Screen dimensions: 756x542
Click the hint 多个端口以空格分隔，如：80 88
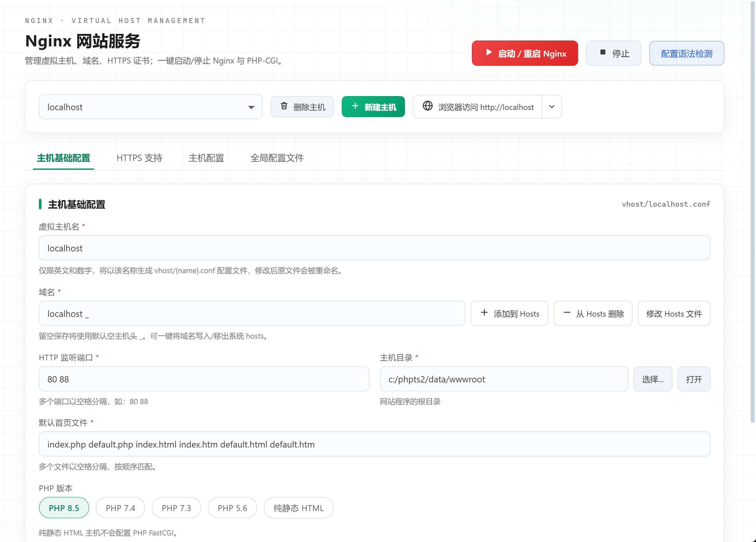(93, 401)
